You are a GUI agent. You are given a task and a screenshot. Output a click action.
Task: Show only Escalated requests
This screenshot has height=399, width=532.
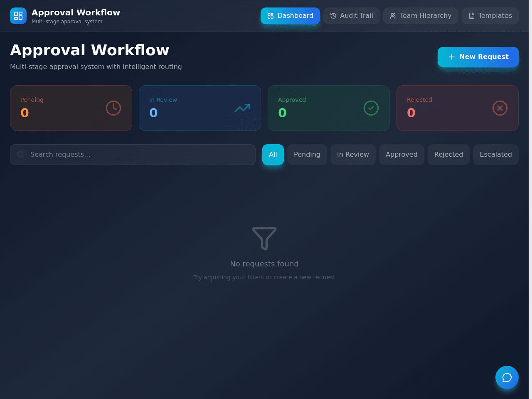pos(496,155)
